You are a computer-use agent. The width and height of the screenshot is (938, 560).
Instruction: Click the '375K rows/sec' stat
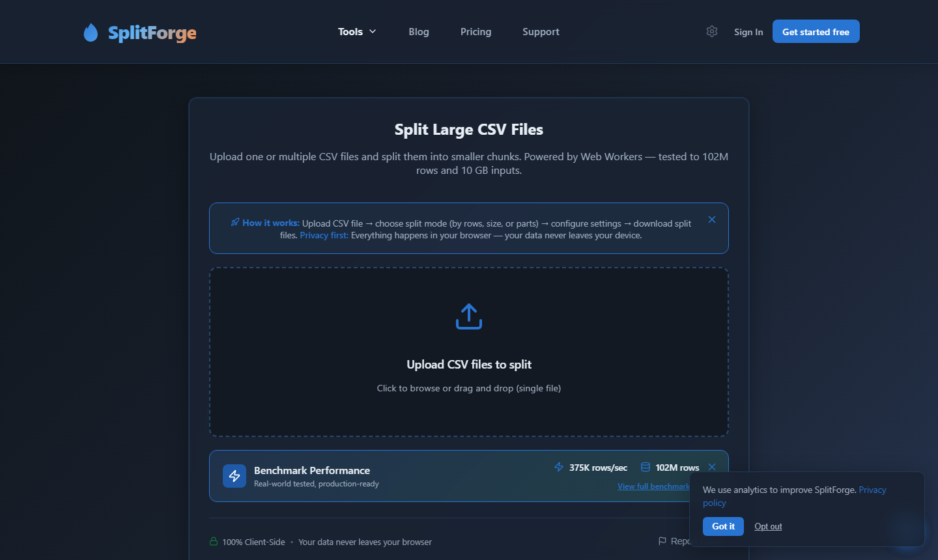598,468
